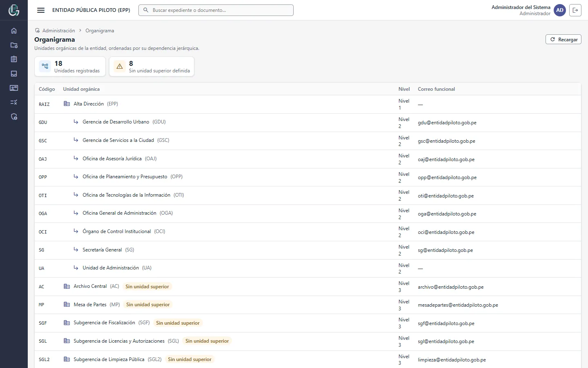Click the Organigrama breadcrumb item
This screenshot has width=588, height=368.
100,31
